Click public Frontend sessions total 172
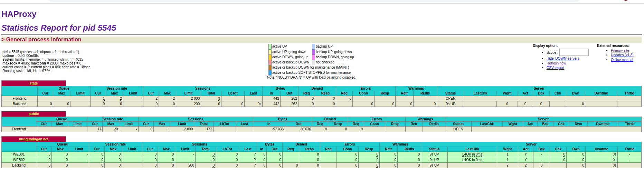The width and height of the screenshot is (644, 170). tap(209, 129)
